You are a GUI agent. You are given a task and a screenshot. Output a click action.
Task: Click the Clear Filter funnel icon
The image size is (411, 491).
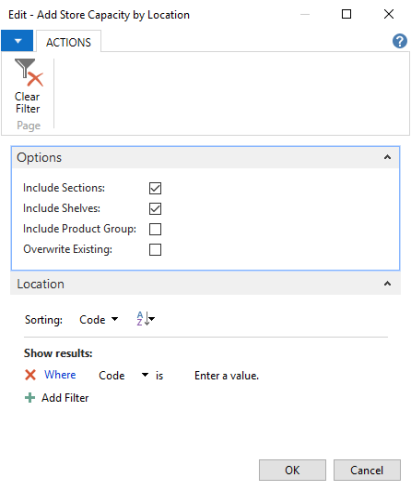pos(29,73)
